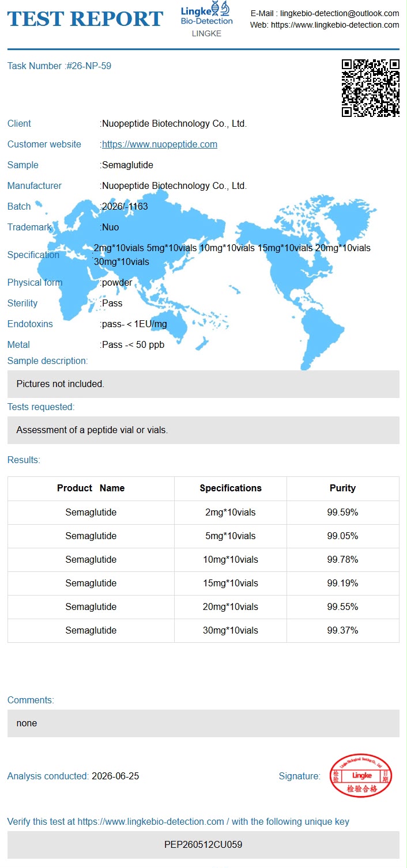407x868 pixels.
Task: Open the nuopeptide.com customer website link
Action: pyautogui.click(x=160, y=145)
